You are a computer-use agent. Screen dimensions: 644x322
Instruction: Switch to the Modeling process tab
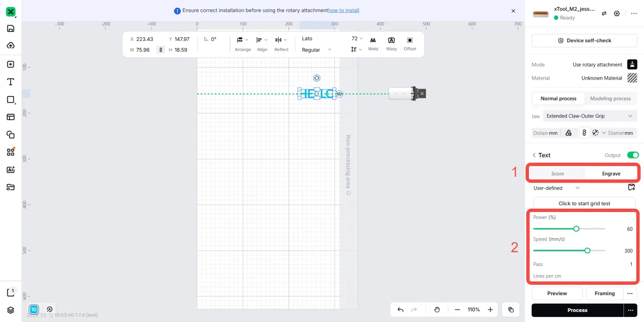click(x=610, y=98)
